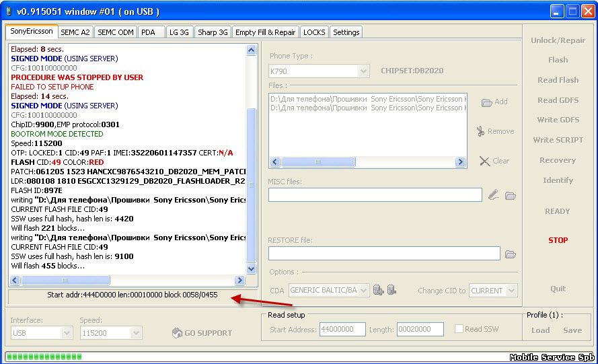This screenshot has height=364, width=598.
Task: Click the 'FLASH ID:897E' log line
Action: click(x=36, y=190)
